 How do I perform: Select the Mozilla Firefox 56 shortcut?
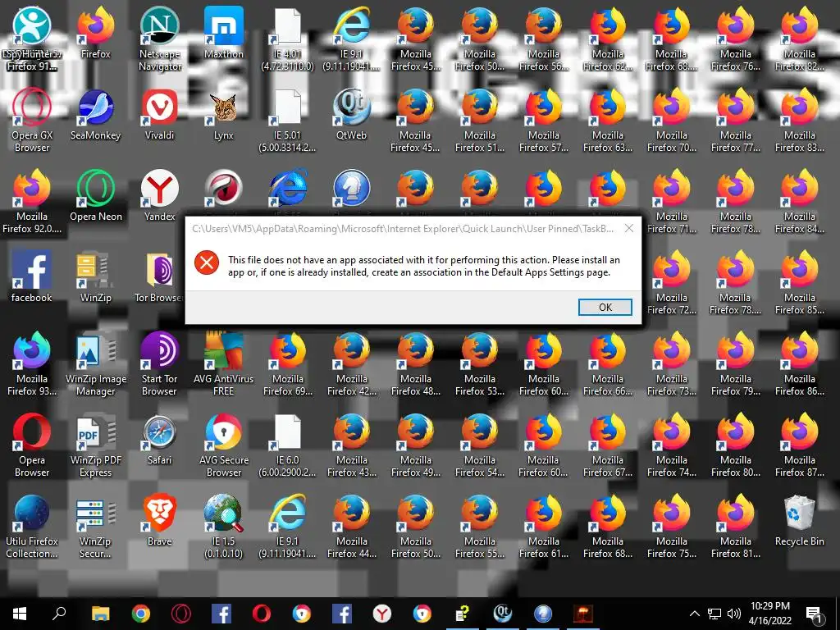click(x=543, y=39)
